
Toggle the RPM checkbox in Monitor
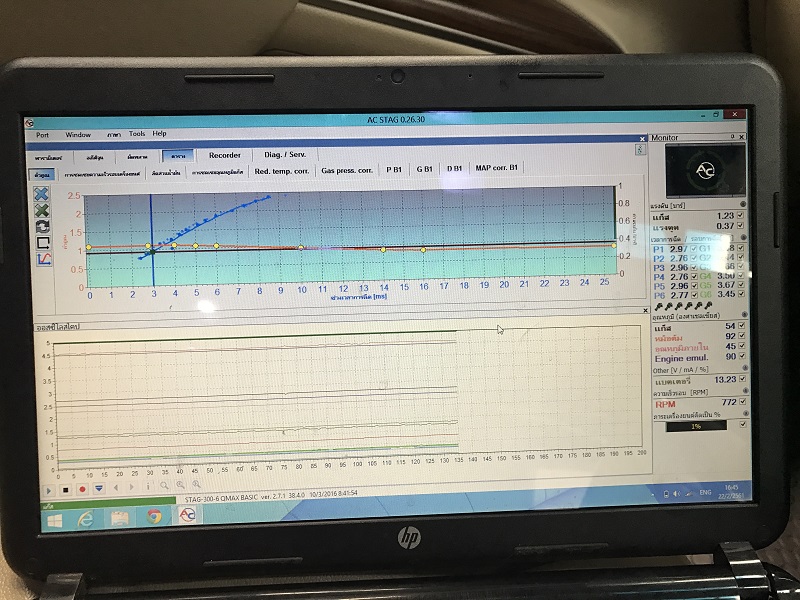[x=741, y=400]
